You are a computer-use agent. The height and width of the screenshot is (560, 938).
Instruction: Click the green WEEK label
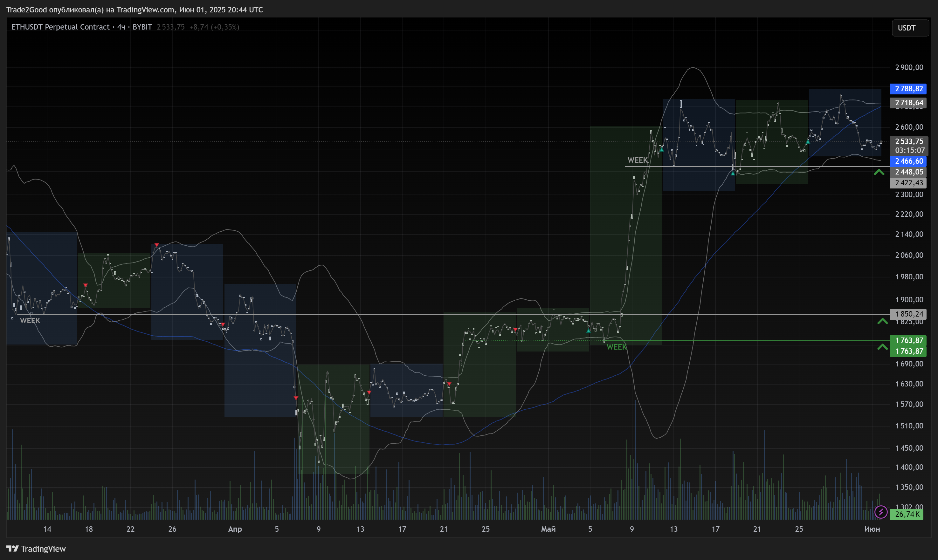click(616, 347)
